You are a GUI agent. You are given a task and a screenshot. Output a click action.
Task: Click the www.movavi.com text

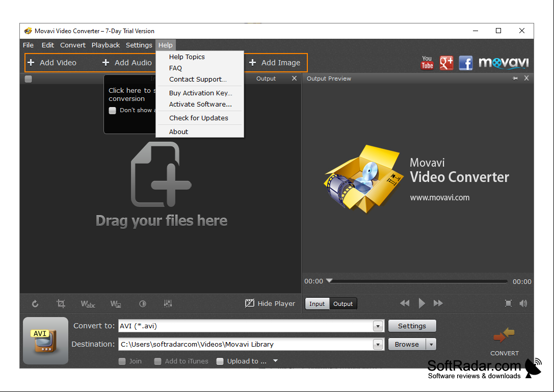(x=439, y=198)
